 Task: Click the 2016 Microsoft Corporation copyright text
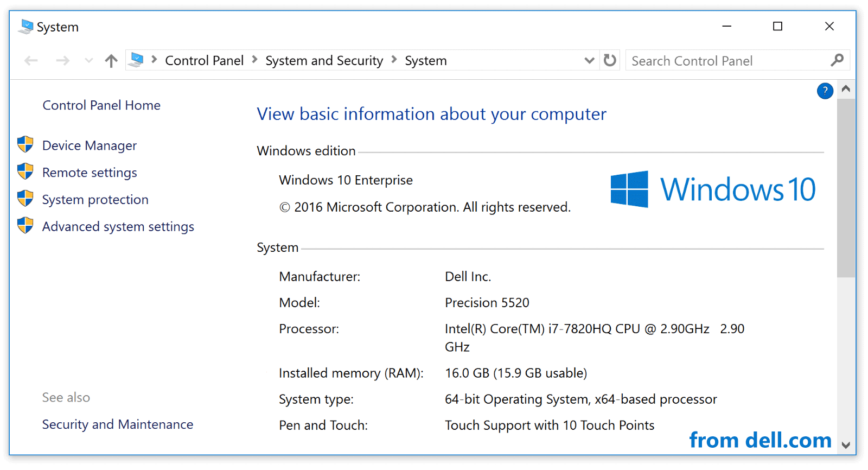coord(425,207)
